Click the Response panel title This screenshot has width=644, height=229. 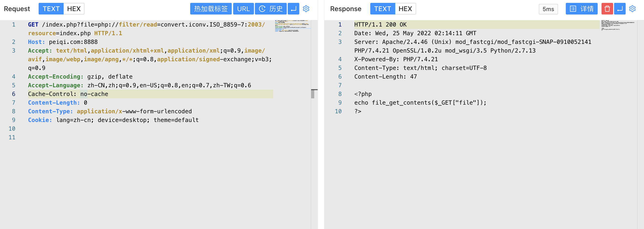[x=345, y=9]
